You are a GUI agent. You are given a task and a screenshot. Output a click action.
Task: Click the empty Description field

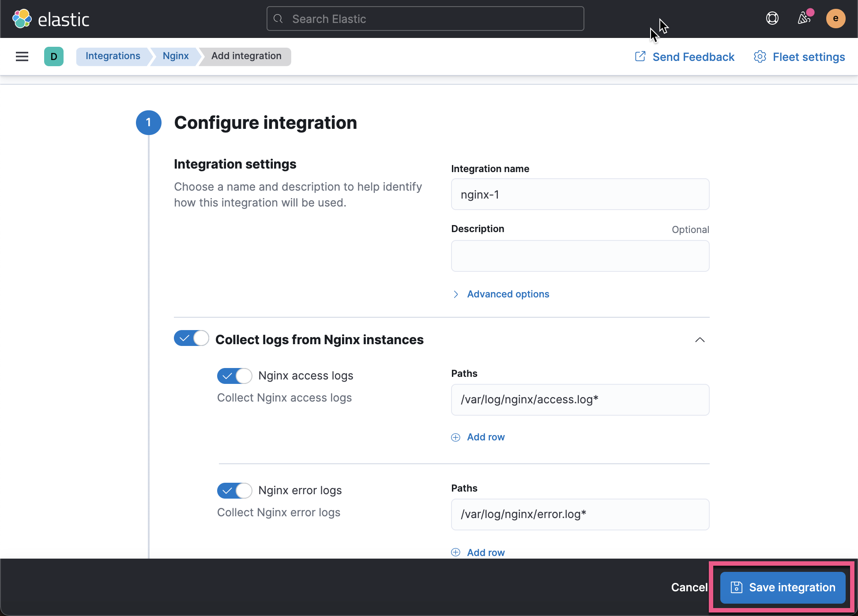click(x=580, y=256)
